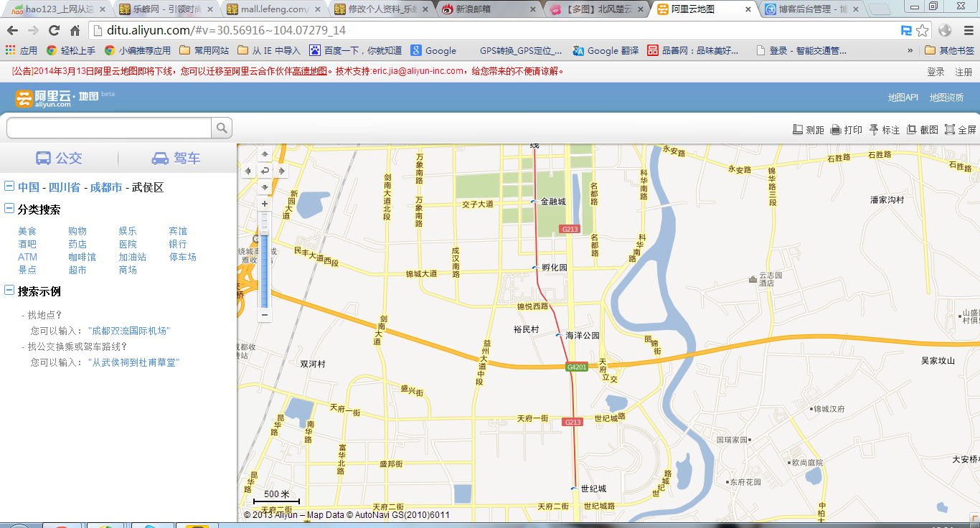Search category 超市

(x=77, y=270)
